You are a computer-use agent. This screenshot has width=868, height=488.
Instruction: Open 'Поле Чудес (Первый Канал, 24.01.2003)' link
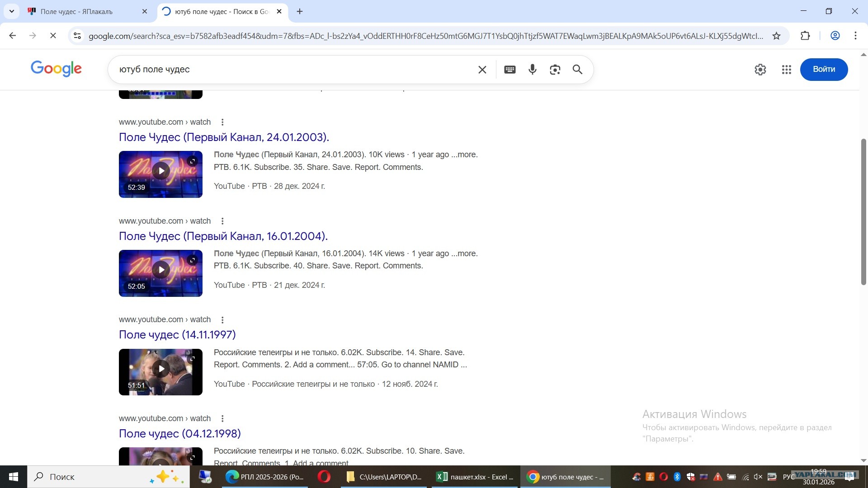coord(224,137)
